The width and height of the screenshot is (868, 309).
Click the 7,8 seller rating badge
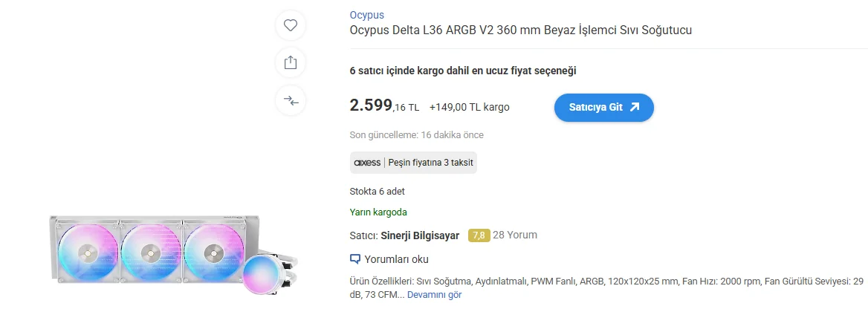coord(479,235)
